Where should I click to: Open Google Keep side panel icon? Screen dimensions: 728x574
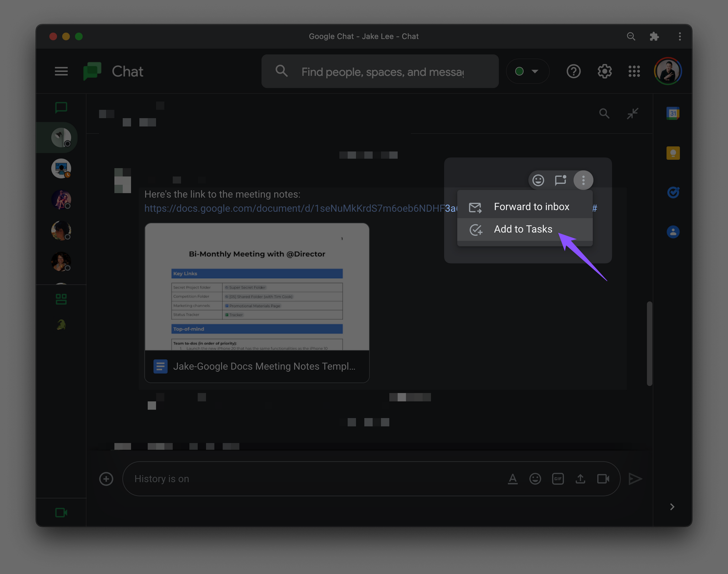pyautogui.click(x=673, y=153)
